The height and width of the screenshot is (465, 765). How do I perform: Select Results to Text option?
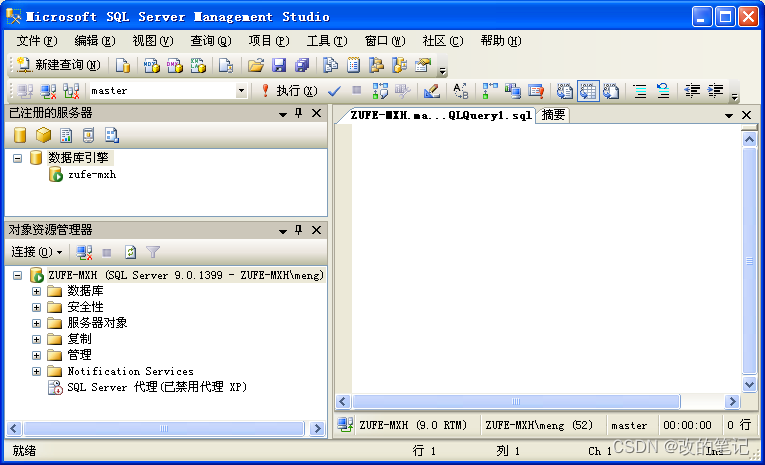coord(565,91)
